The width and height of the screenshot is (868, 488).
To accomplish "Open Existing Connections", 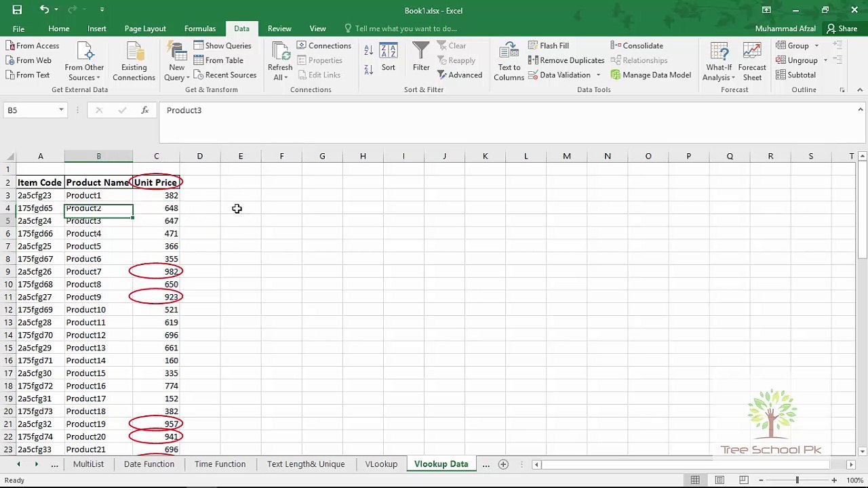I will point(134,62).
